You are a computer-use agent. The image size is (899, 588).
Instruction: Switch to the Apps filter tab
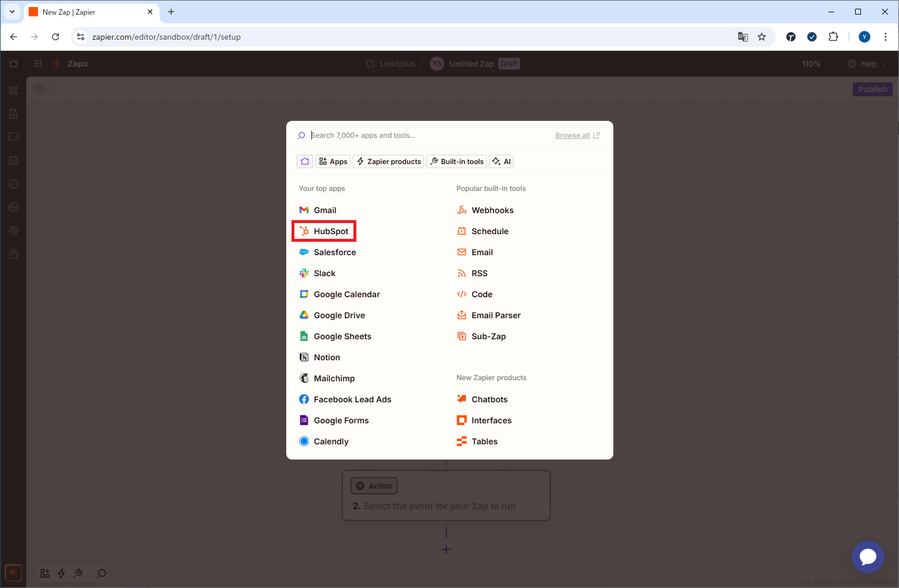click(x=333, y=161)
